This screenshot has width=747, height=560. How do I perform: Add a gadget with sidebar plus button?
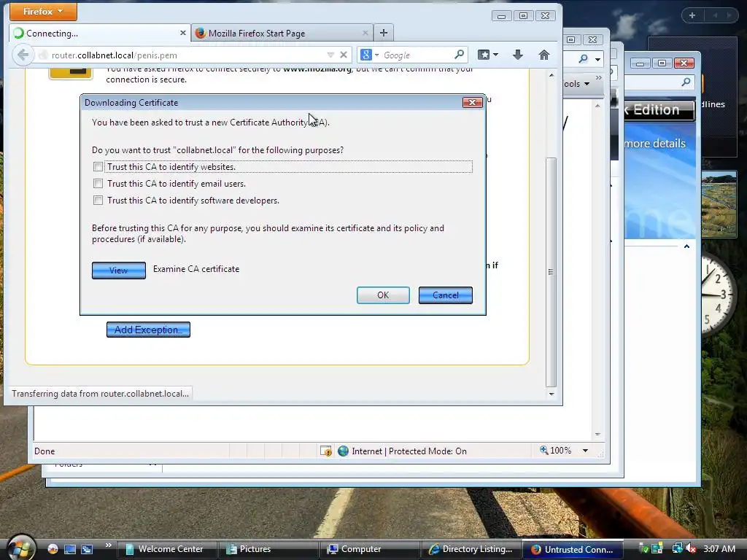pyautogui.click(x=692, y=15)
